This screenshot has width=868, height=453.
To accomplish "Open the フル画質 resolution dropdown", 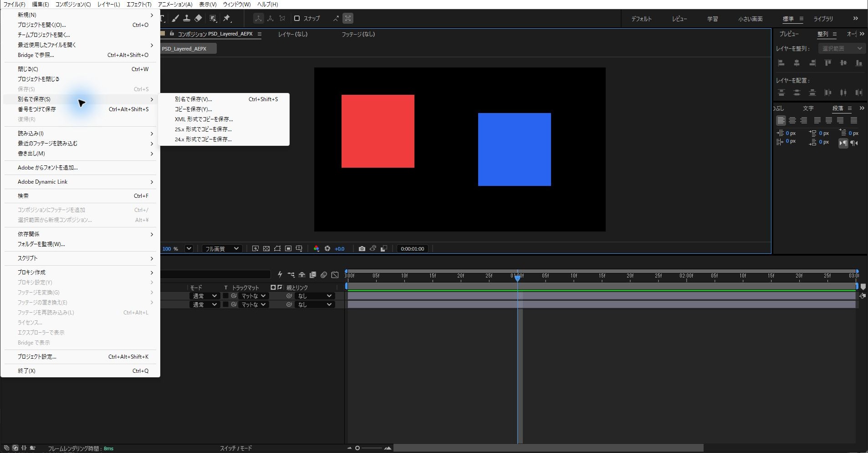I will click(x=222, y=248).
